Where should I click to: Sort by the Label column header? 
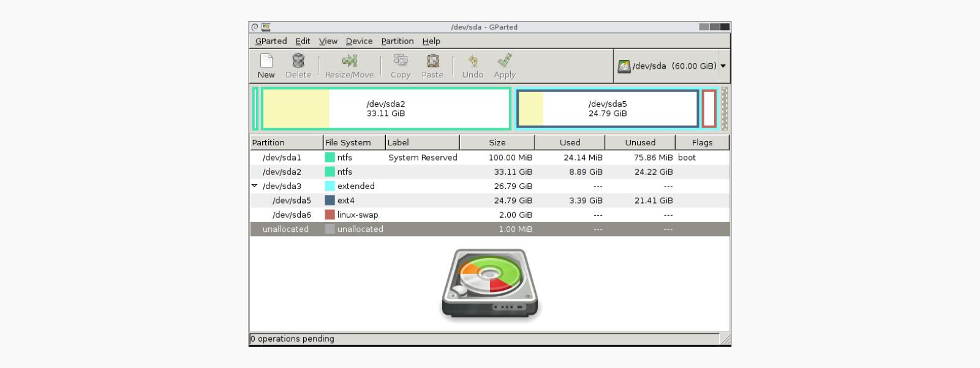tap(422, 142)
